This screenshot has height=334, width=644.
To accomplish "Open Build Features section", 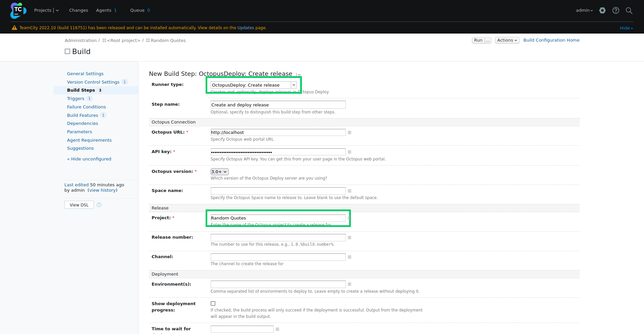I will point(83,115).
